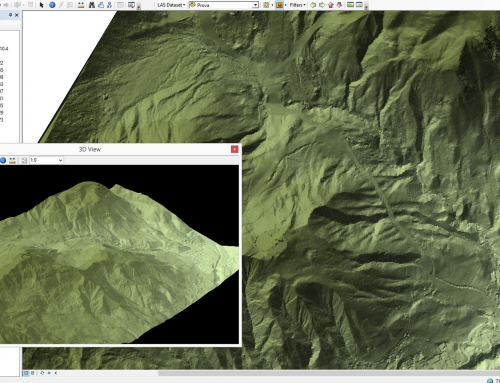Close the Table of Contents panel
Image resolution: width=500 pixels, height=383 pixels.
[x=17, y=15]
